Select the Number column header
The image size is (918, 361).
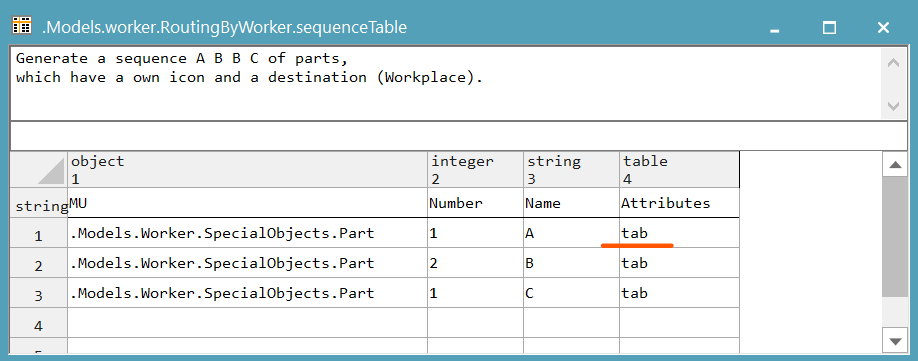tap(475, 203)
